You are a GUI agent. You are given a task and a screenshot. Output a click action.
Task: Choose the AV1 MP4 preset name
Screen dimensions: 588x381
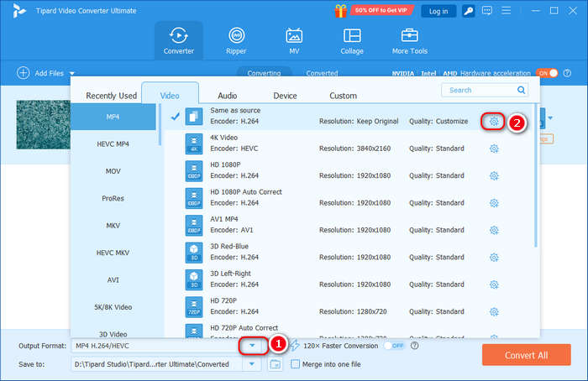[224, 219]
